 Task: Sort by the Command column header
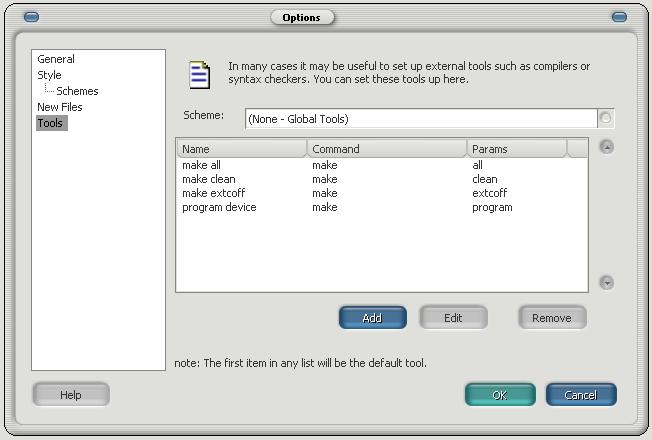387,149
